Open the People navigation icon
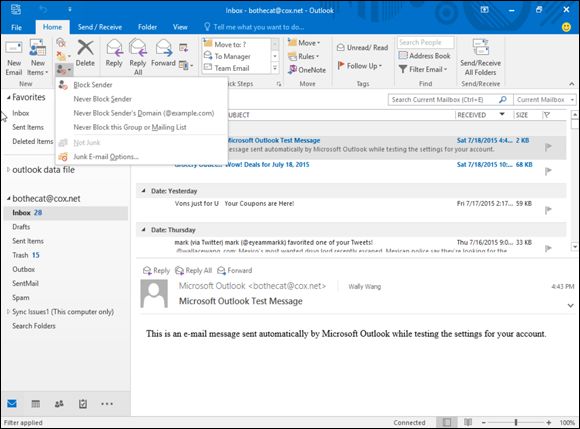Screen dimensions: 580x429 coord(59,403)
